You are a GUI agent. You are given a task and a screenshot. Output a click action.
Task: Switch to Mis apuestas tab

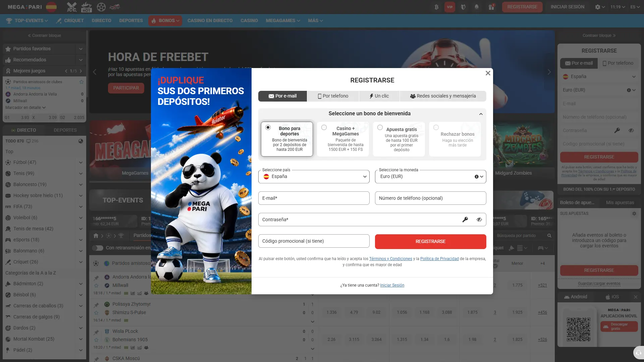(620, 202)
